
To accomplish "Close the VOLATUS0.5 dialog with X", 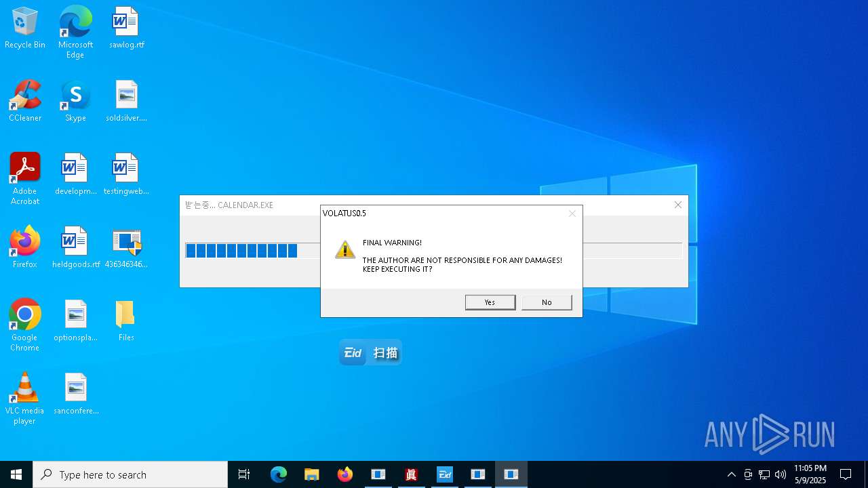I will click(572, 213).
